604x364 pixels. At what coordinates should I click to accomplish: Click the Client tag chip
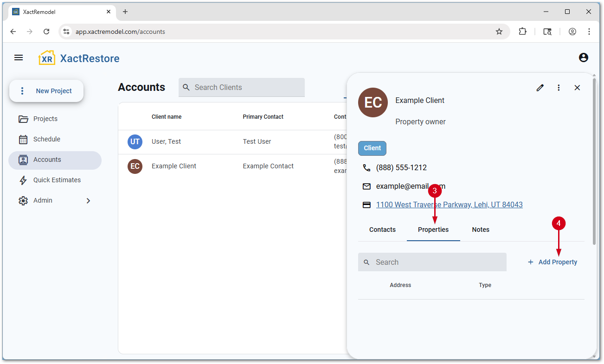pos(372,148)
